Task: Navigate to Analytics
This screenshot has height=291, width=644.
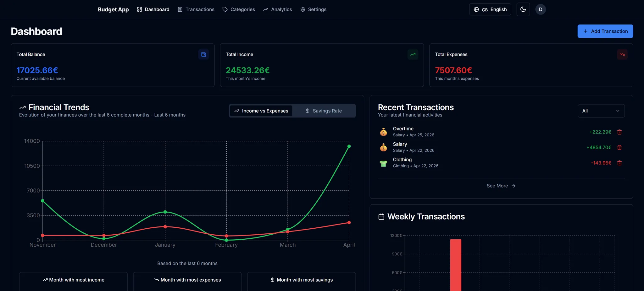Action: click(x=278, y=9)
